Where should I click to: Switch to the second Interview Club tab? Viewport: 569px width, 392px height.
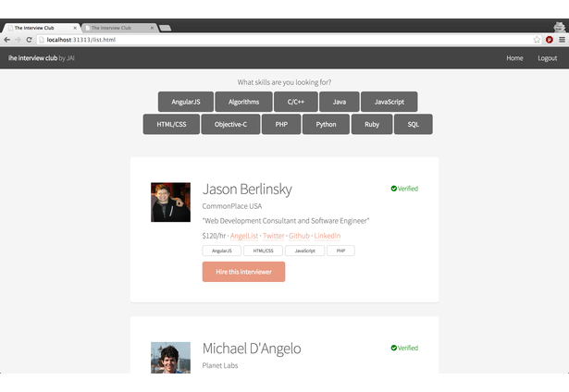click(119, 28)
